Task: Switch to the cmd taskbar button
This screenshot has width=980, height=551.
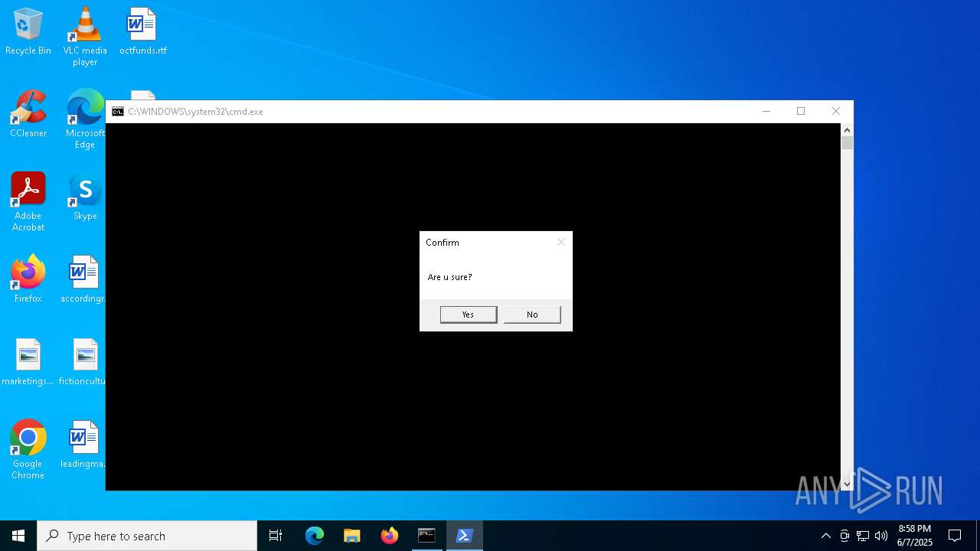Action: point(426,536)
